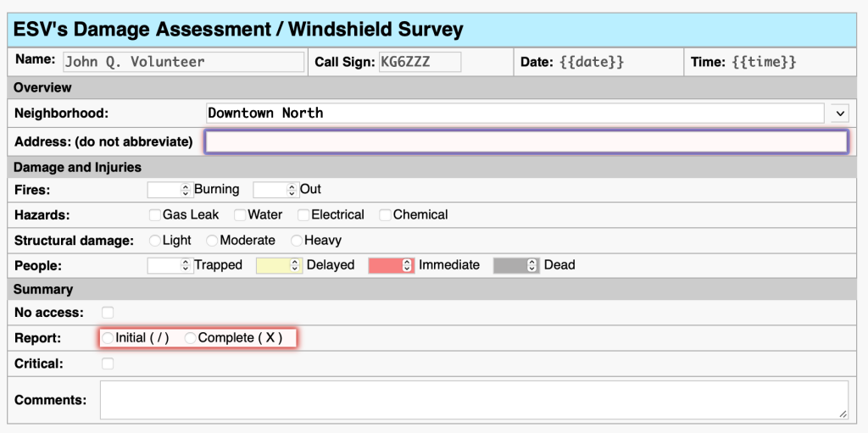Viewport: 868px width, 433px height.
Task: Click the Fires Burning number stepper
Action: point(170,190)
